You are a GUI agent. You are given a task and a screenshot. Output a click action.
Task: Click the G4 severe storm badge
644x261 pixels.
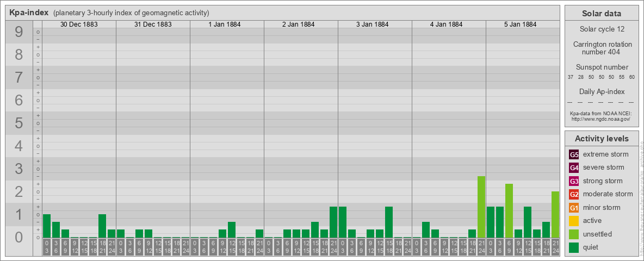point(574,167)
